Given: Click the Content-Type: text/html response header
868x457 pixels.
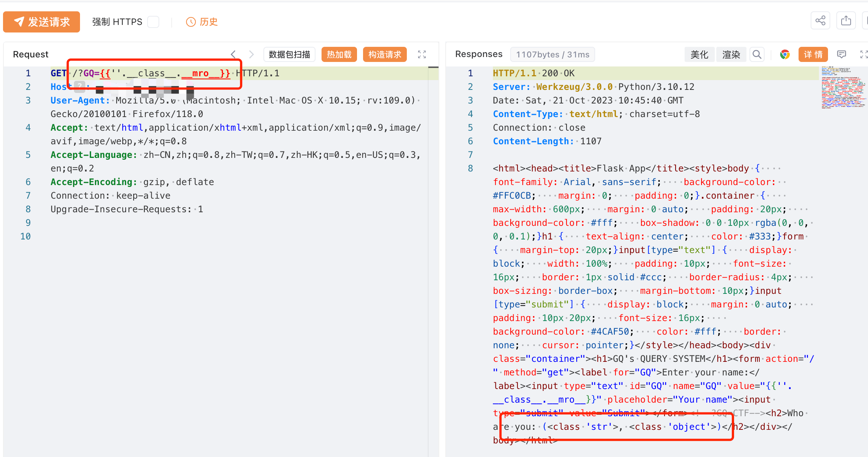Looking at the screenshot, I should pyautogui.click(x=596, y=114).
